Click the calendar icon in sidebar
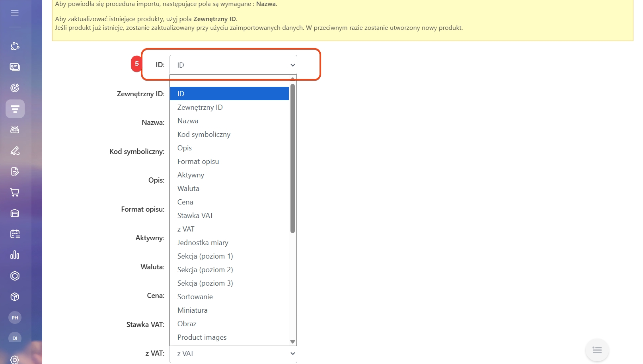 click(15, 234)
